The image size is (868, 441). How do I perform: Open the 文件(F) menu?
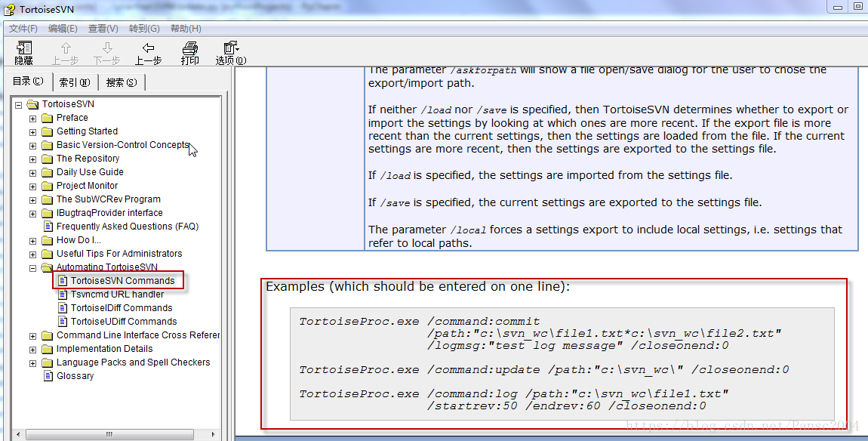point(23,28)
